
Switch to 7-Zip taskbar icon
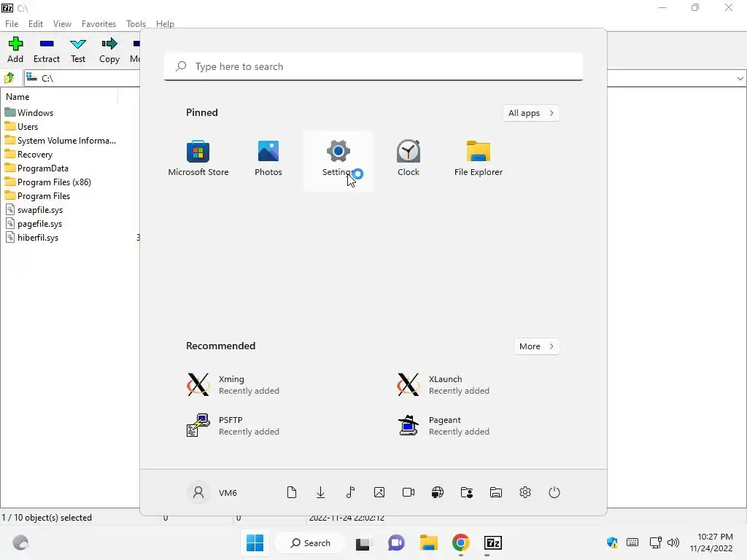(x=493, y=542)
